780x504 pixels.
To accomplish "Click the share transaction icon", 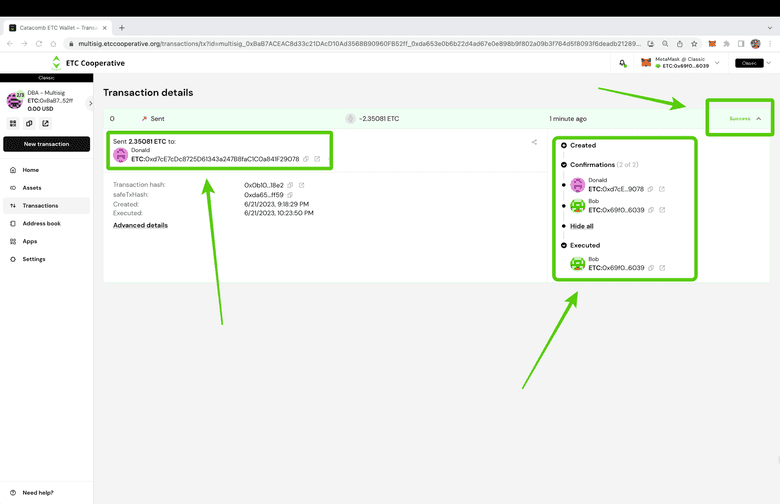I will (x=534, y=142).
